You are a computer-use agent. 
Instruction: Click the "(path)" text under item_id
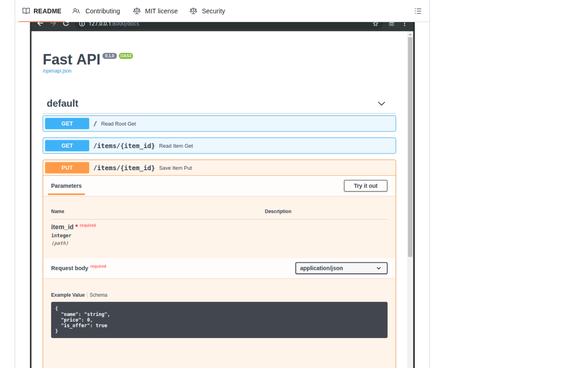coord(60,243)
